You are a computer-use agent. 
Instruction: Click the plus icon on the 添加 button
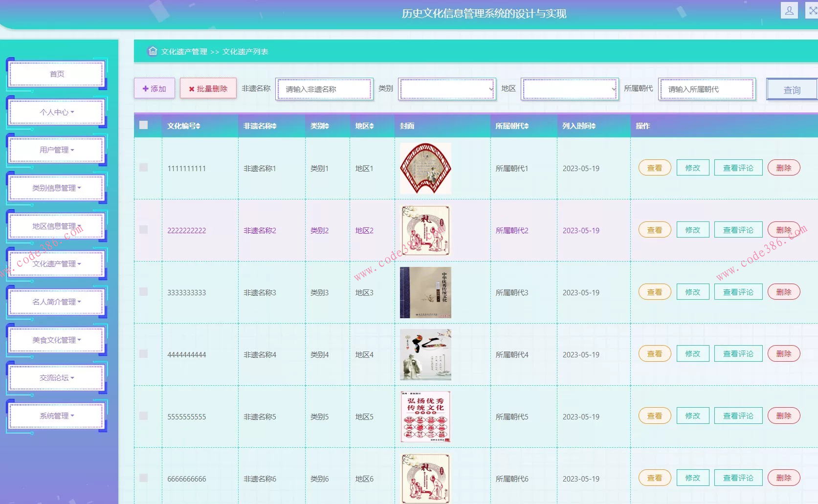click(145, 88)
